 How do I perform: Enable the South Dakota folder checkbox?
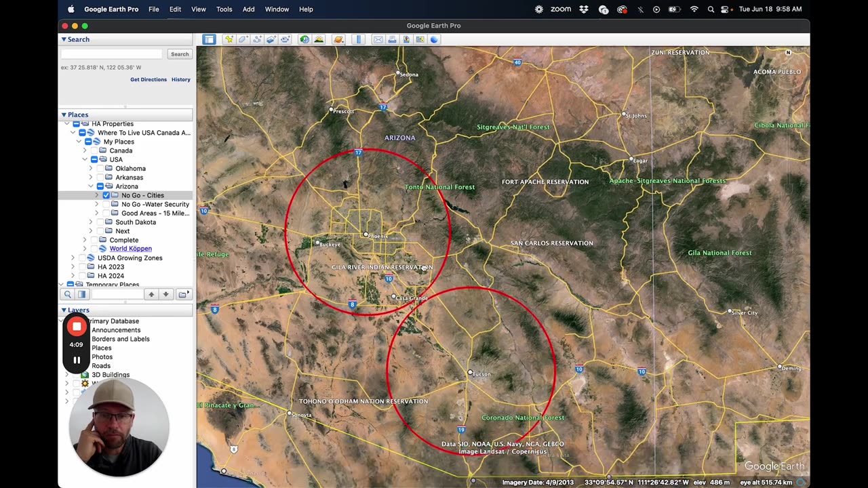pyautogui.click(x=100, y=222)
